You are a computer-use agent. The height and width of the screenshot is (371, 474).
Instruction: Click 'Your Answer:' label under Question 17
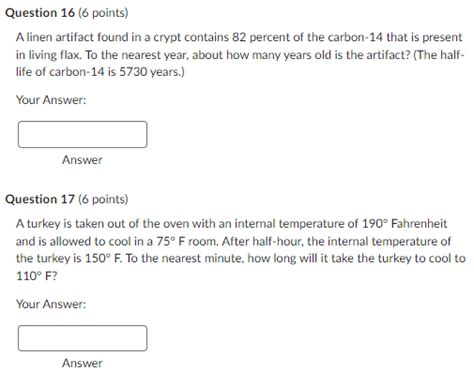(x=51, y=304)
